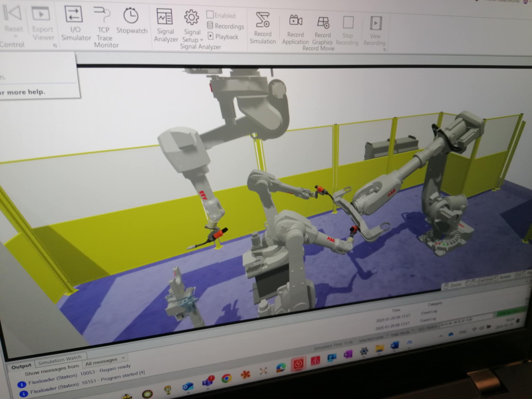Click the Stop Recording icon
The width and height of the screenshot is (532, 399).
click(x=349, y=22)
